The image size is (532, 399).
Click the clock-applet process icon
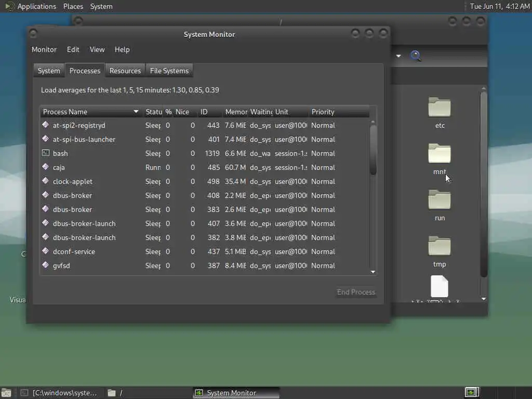46,181
